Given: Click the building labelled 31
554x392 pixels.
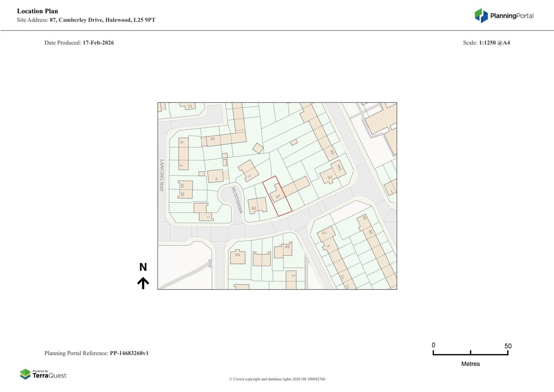Looking at the screenshot, I should click(x=190, y=106).
